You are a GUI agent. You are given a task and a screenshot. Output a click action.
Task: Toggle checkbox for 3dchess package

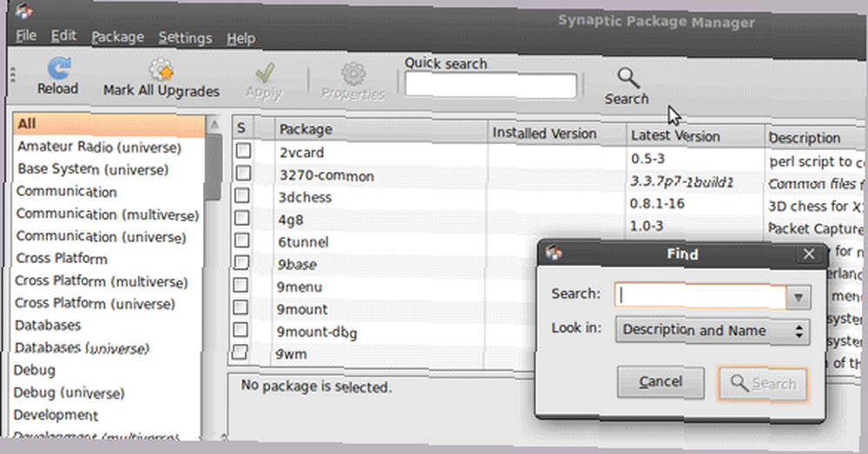242,195
